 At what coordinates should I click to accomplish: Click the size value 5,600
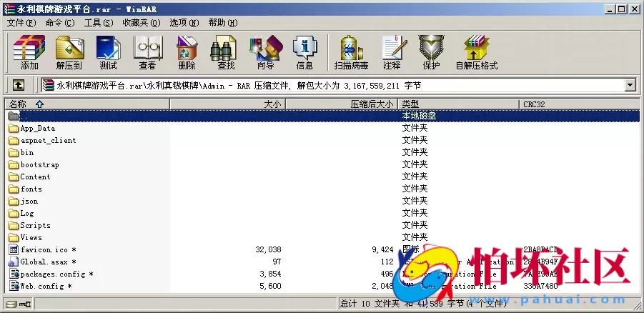pyautogui.click(x=270, y=286)
